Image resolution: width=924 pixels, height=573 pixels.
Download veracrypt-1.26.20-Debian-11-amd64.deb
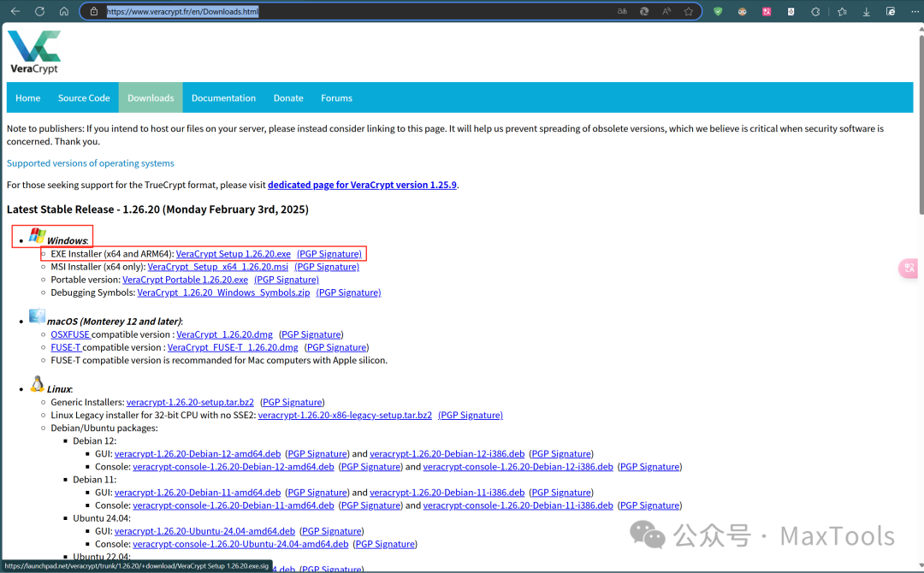coord(198,493)
